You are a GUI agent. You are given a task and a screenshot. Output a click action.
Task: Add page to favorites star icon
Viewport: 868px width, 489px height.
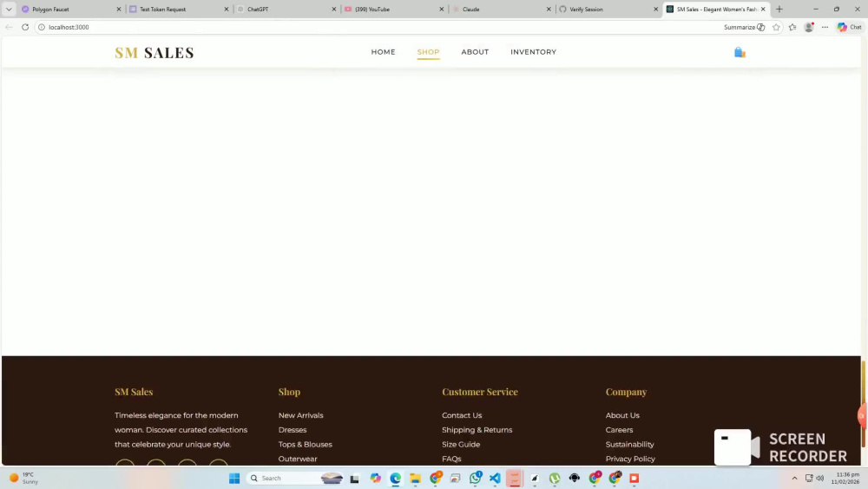pyautogui.click(x=776, y=27)
